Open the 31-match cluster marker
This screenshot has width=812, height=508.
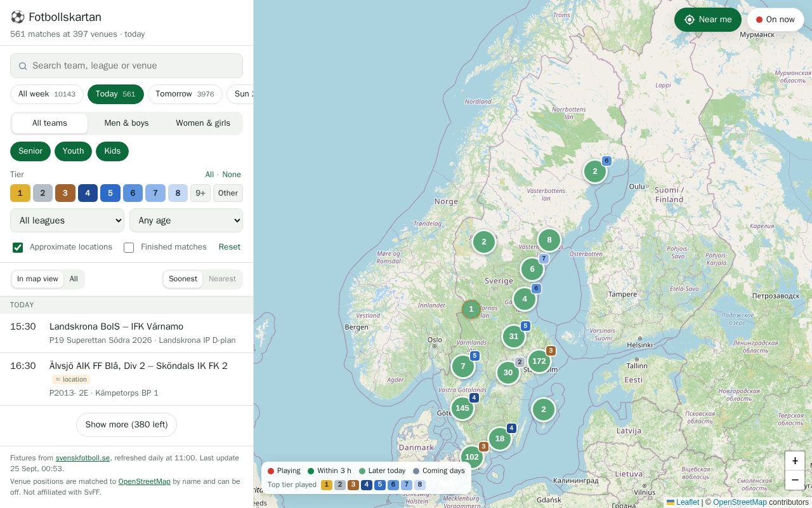pos(514,337)
